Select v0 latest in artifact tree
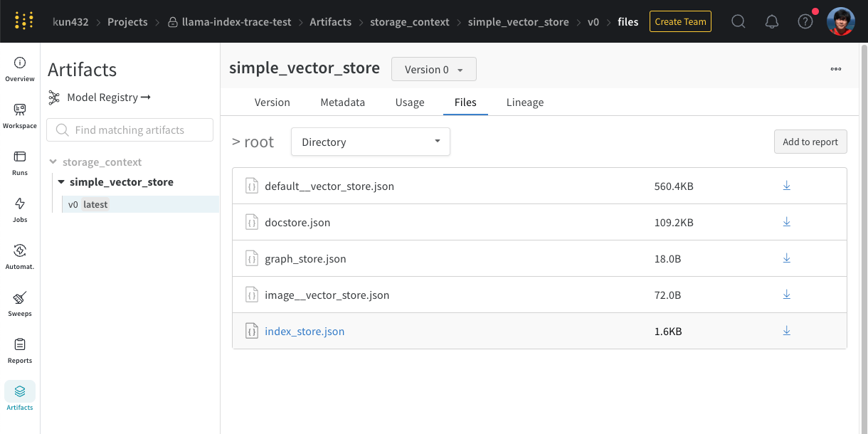 (x=140, y=204)
